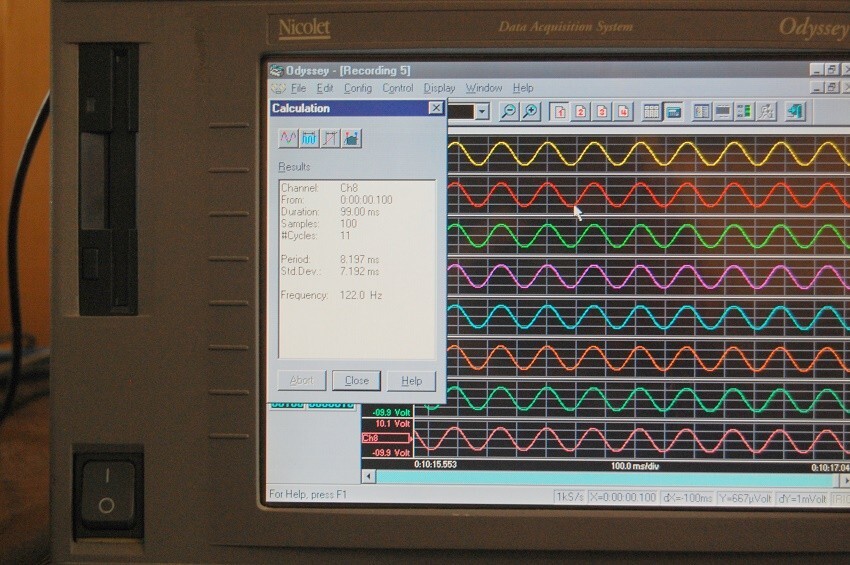Click the Help button in Calculation dialog
This screenshot has width=850, height=565.
point(411,381)
